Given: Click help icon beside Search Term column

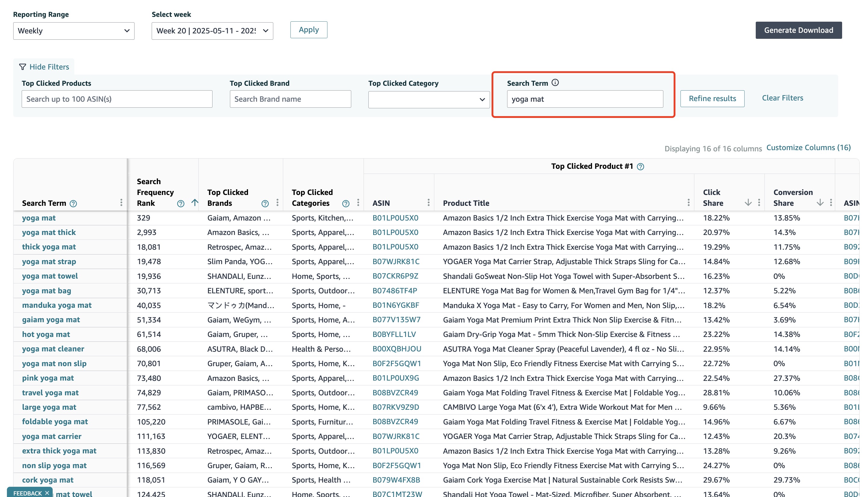Looking at the screenshot, I should (x=73, y=204).
